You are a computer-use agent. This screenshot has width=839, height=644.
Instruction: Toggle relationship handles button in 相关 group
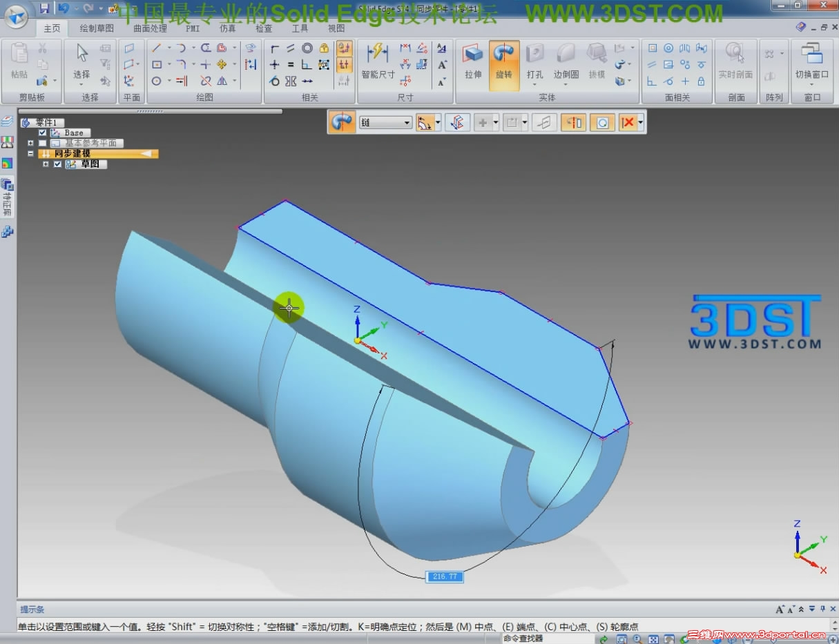click(343, 64)
